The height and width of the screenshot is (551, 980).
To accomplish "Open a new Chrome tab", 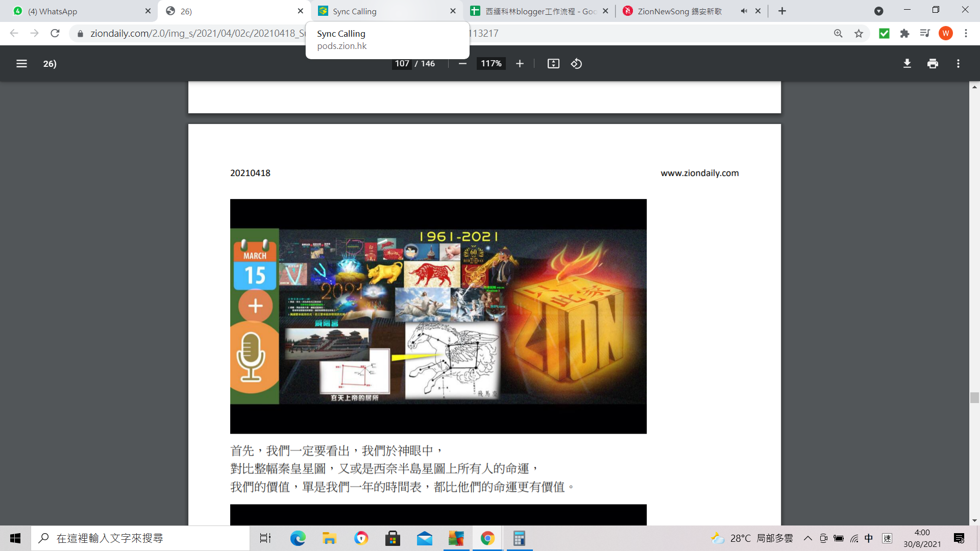I will (782, 11).
